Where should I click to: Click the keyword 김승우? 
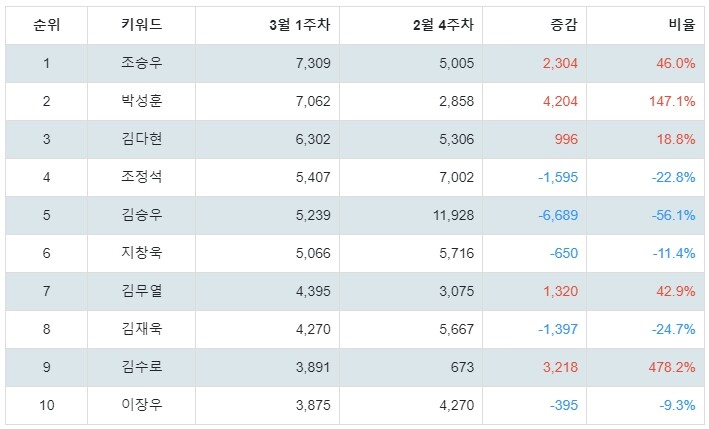[x=142, y=214]
